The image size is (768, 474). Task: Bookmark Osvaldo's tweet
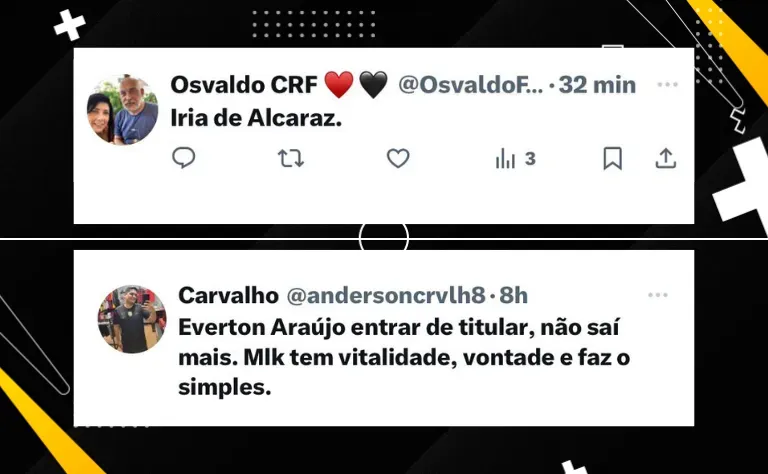(x=612, y=158)
